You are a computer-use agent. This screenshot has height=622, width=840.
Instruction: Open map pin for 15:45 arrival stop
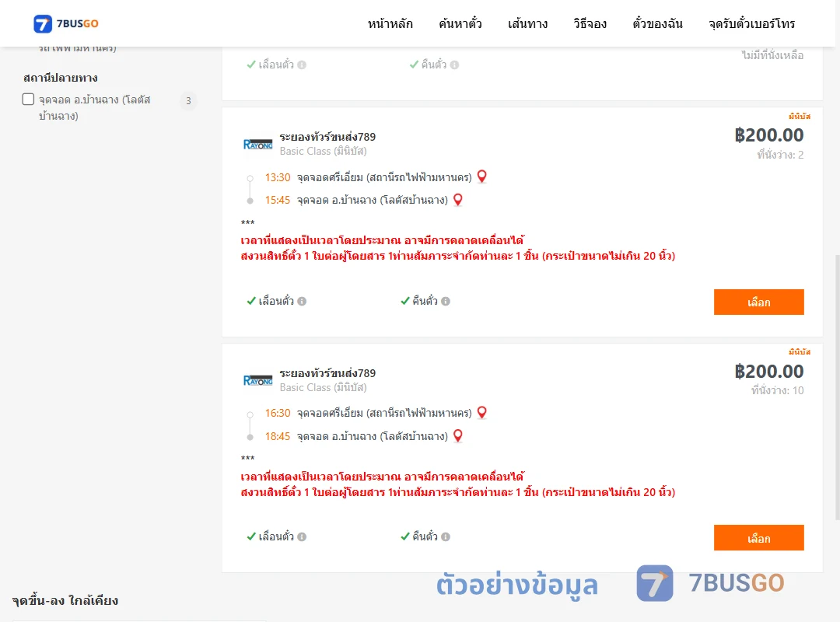coord(457,200)
